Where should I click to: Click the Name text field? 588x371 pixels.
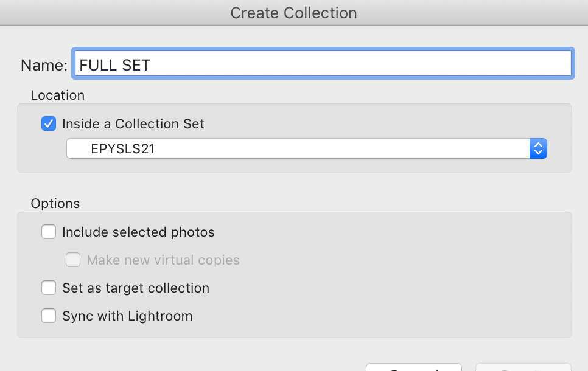tap(323, 64)
